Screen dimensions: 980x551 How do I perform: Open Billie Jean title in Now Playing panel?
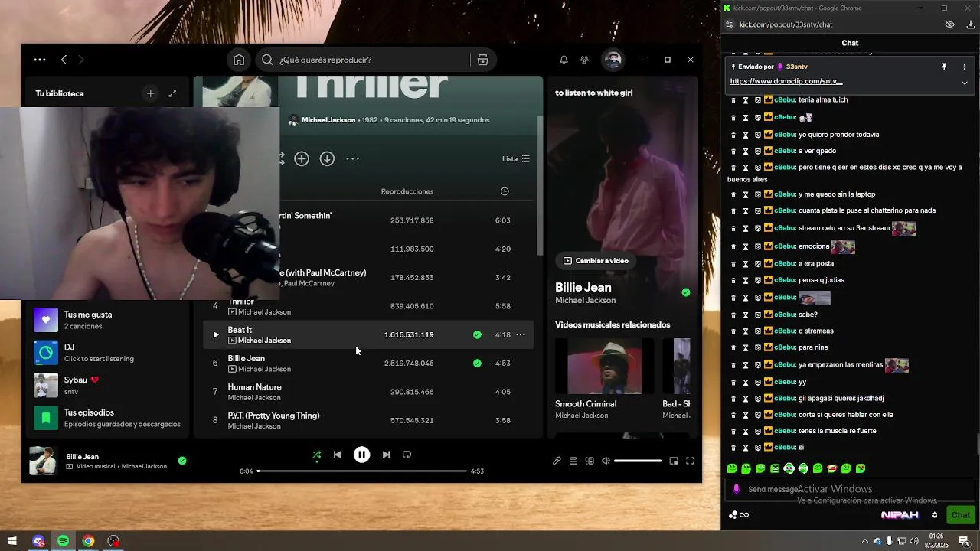(583, 287)
